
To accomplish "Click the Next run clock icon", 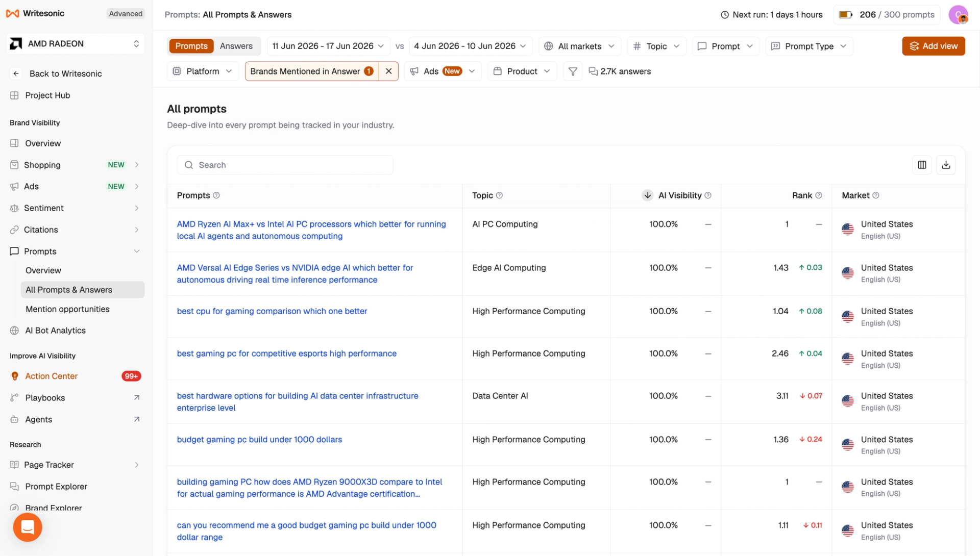I will point(724,15).
